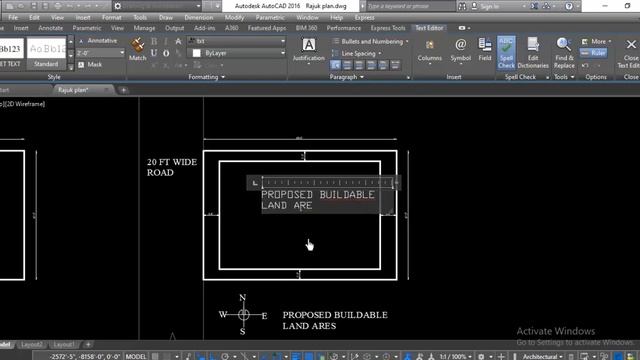Select the second paragraph alignment icon

(x=347, y=65)
